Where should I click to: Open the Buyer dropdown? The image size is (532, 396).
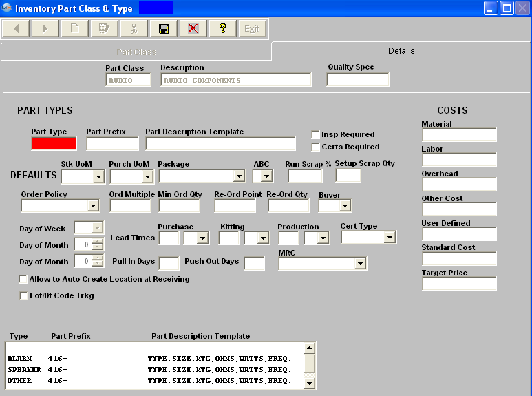345,206
